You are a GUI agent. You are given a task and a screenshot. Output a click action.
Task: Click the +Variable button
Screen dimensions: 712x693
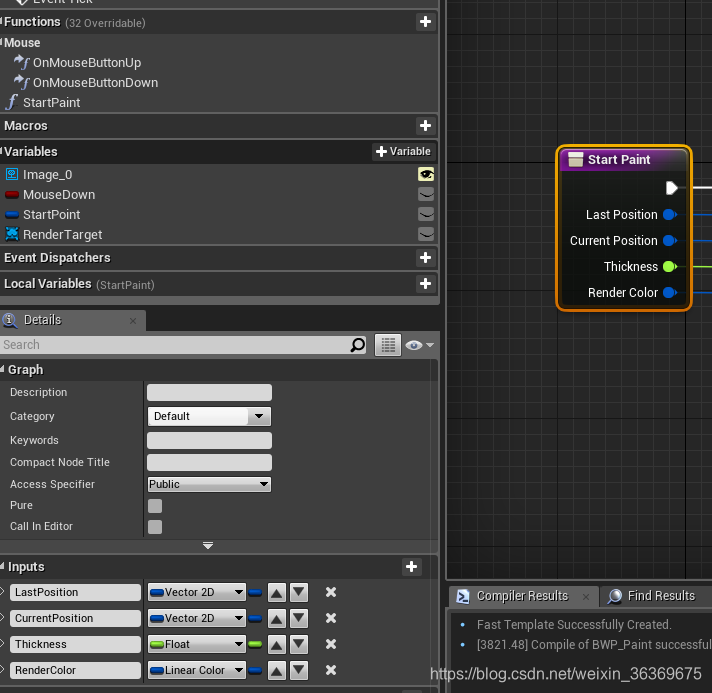click(404, 152)
